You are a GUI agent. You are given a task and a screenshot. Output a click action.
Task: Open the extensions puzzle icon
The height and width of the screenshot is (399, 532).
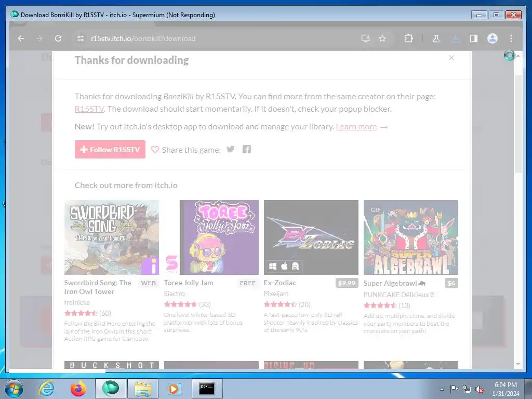[x=408, y=38]
